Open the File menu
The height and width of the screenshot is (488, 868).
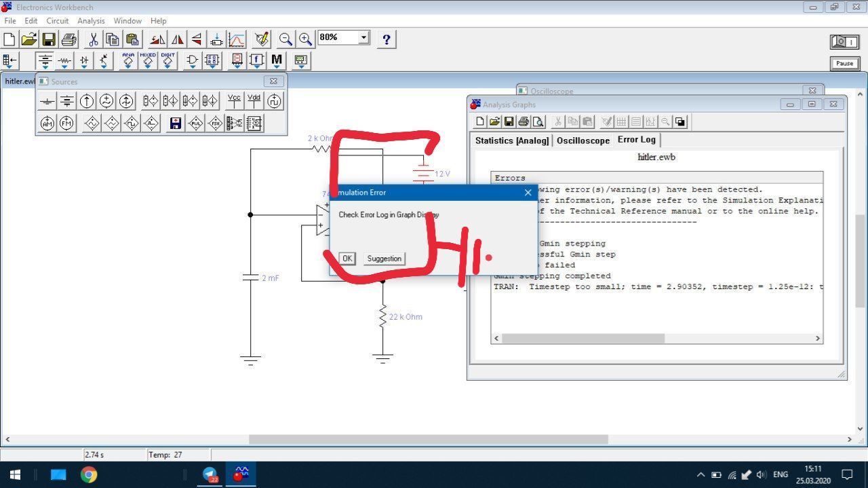click(x=10, y=21)
